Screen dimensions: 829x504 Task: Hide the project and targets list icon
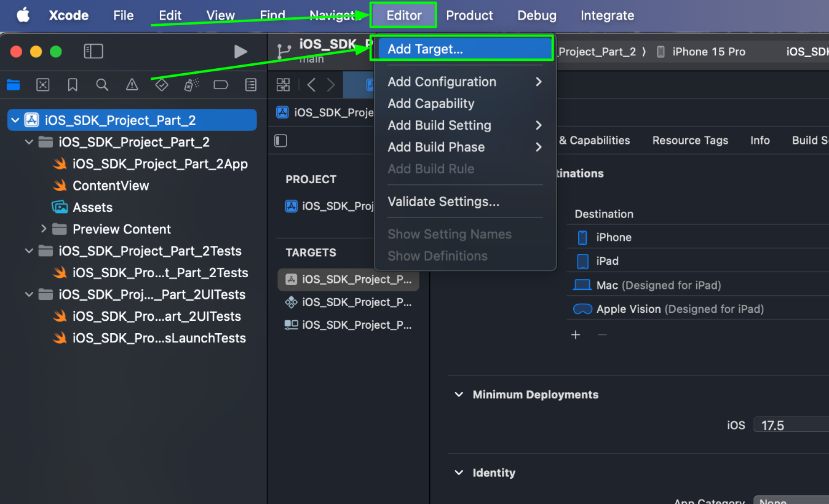(281, 141)
